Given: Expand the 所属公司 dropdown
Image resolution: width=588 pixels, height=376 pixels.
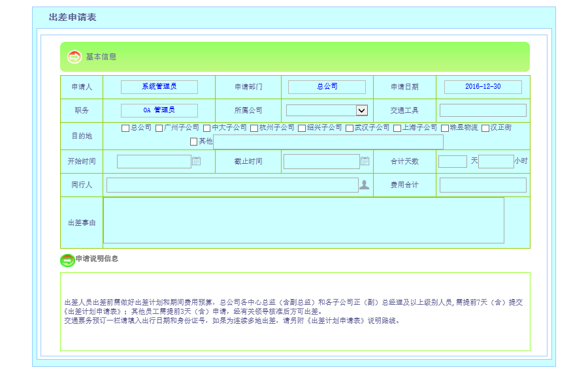Looking at the screenshot, I should (x=361, y=110).
